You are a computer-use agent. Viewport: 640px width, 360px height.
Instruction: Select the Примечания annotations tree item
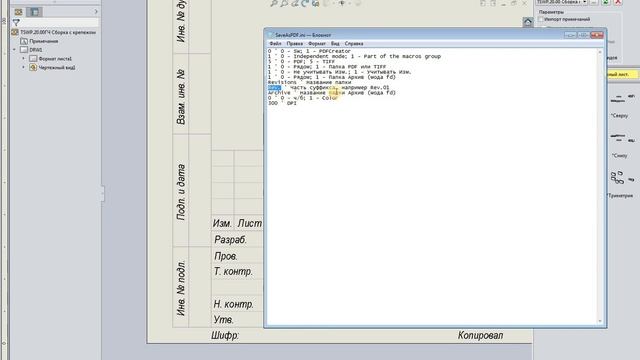point(43,41)
